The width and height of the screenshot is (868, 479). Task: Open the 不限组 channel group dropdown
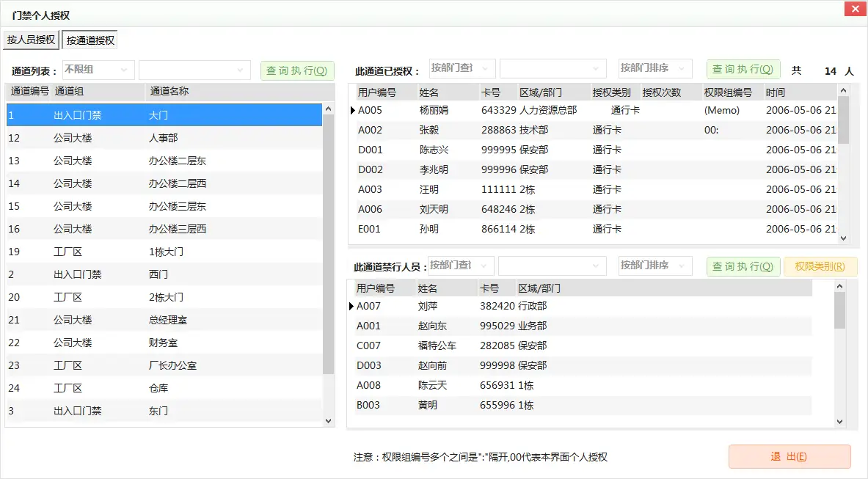pyautogui.click(x=98, y=70)
